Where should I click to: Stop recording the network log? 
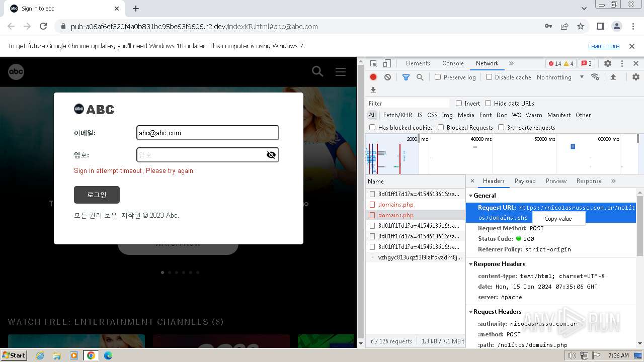[x=373, y=77]
